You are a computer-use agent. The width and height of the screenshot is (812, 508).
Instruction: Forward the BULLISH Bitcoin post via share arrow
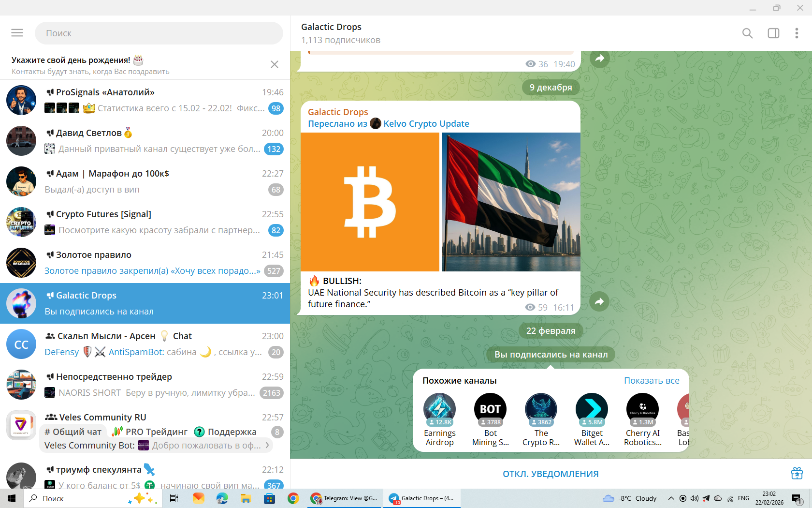point(600,302)
